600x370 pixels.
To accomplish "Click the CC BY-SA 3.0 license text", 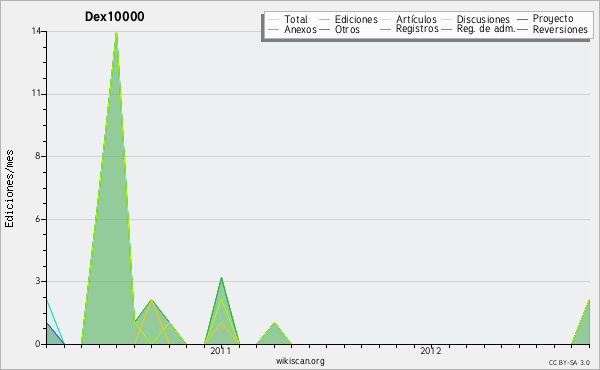I will [569, 362].
